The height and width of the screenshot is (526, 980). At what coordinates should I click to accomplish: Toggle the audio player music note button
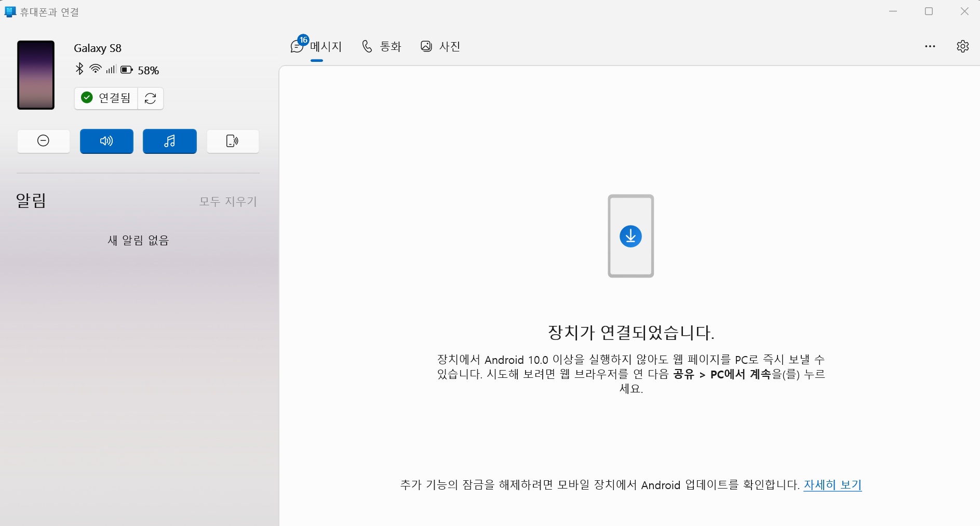point(170,141)
